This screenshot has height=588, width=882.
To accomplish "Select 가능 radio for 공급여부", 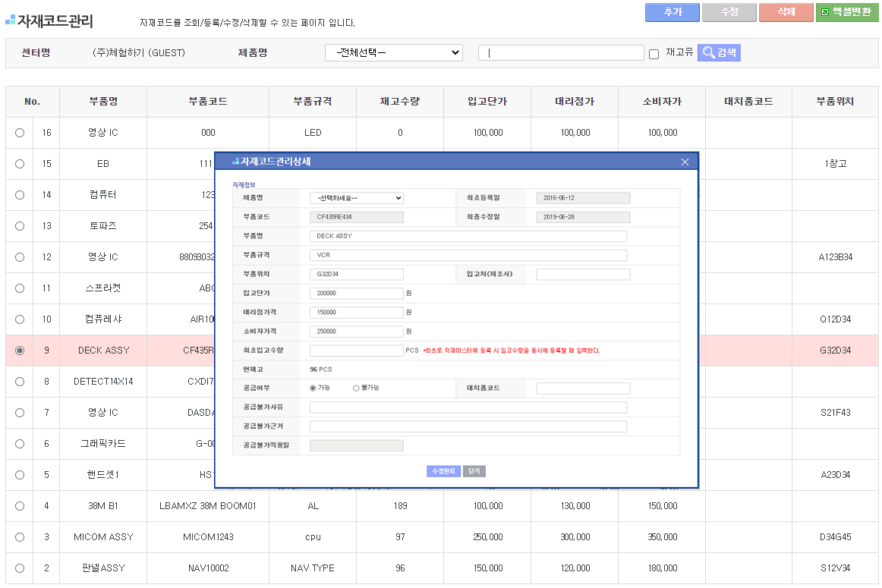I will click(313, 388).
